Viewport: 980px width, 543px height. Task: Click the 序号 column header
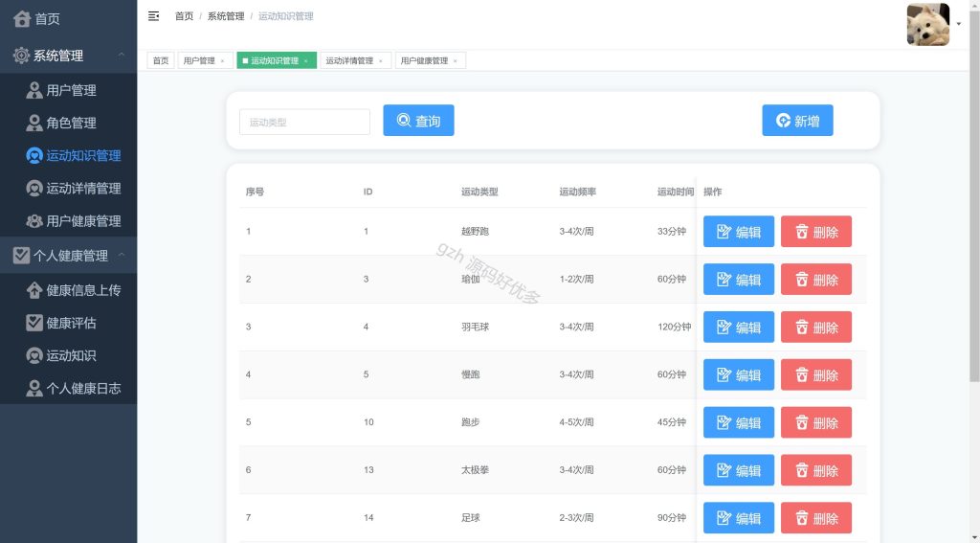point(255,192)
